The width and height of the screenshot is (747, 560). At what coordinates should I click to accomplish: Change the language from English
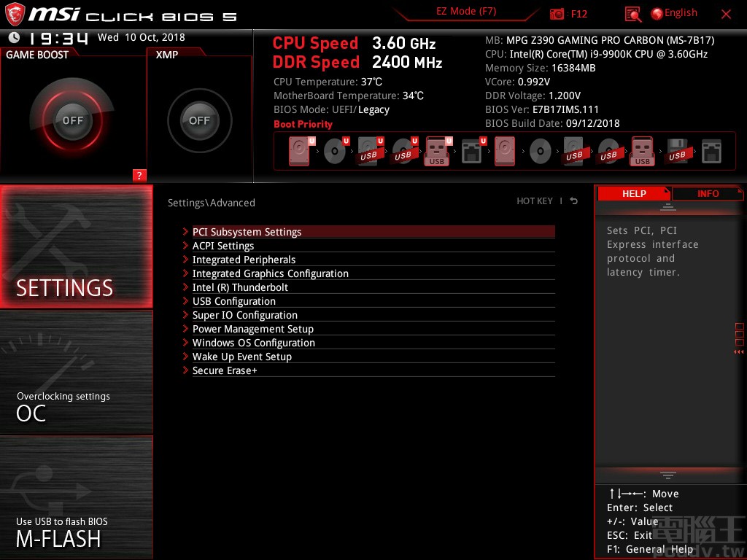click(681, 13)
